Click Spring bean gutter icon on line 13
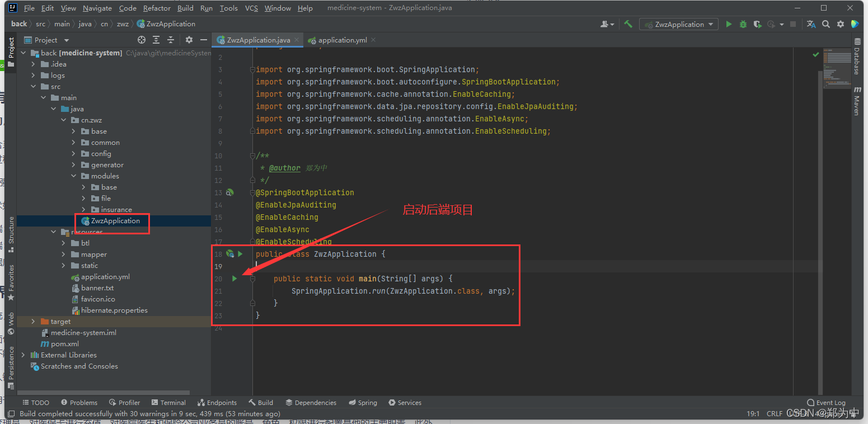868x424 pixels. tap(229, 192)
